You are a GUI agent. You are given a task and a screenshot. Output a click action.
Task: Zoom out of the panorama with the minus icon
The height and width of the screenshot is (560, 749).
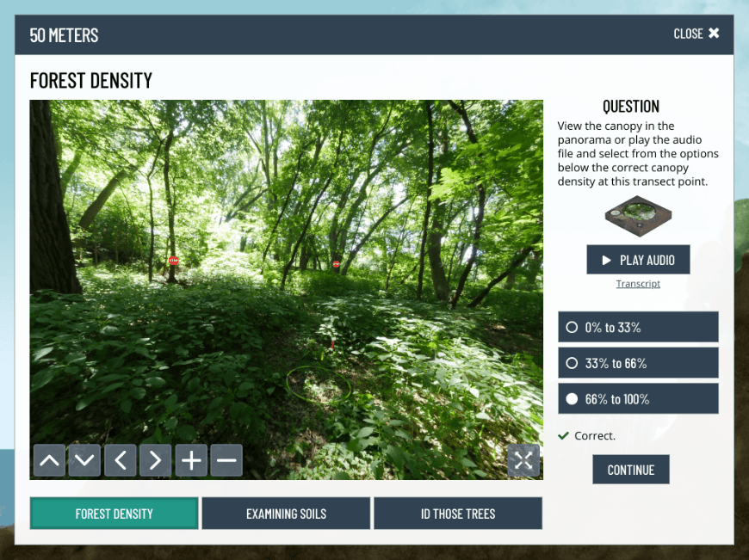226,460
